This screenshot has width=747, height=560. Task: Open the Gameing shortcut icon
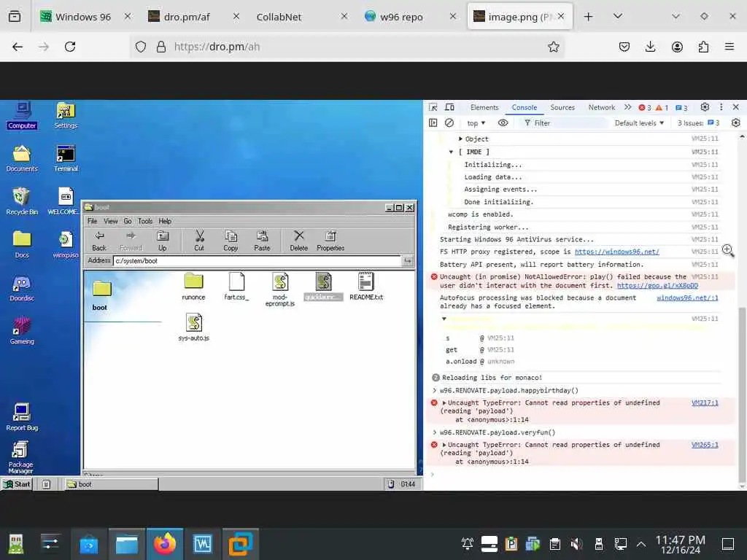pyautogui.click(x=22, y=331)
